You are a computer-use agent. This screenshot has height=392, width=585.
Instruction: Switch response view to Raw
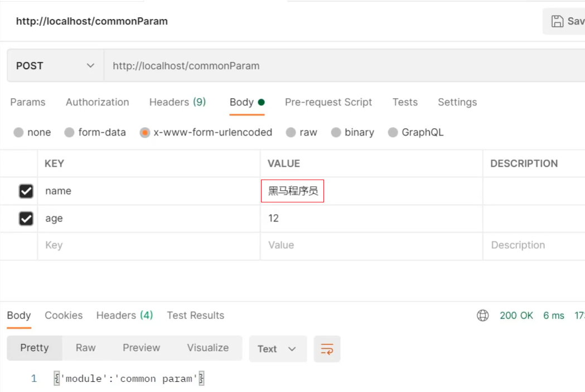(x=85, y=348)
